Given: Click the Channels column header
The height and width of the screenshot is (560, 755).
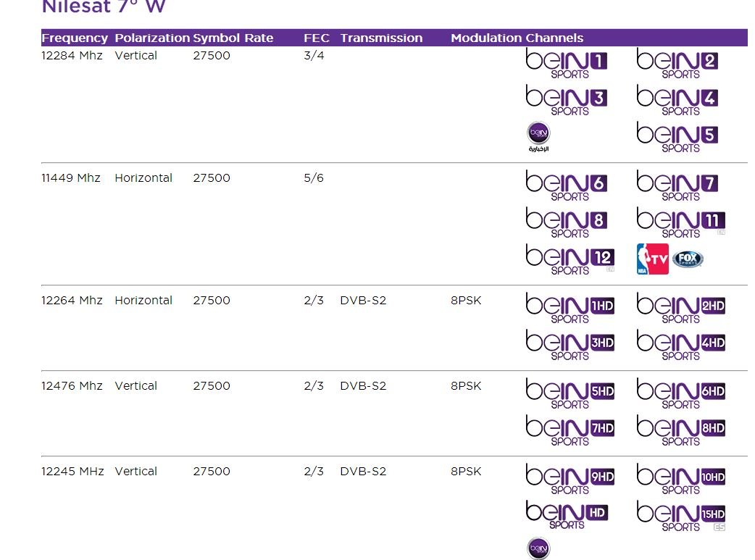Looking at the screenshot, I should [x=555, y=38].
